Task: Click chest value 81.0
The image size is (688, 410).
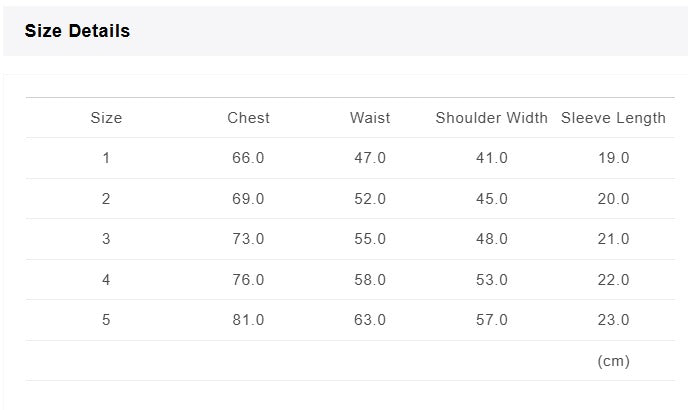Action: (248, 320)
